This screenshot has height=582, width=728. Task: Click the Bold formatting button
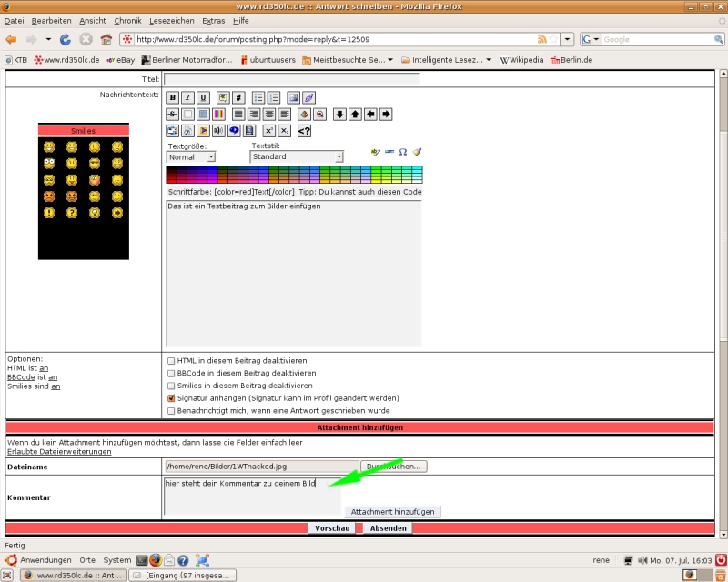173,97
